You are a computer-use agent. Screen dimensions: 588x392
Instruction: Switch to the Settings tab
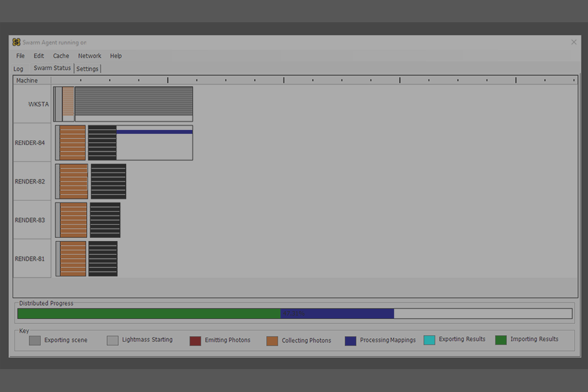click(88, 69)
